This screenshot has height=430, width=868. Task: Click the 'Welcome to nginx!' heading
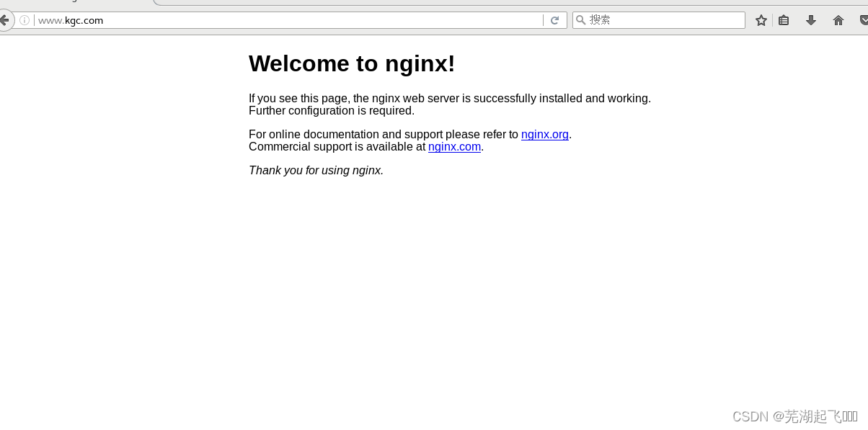click(x=352, y=63)
